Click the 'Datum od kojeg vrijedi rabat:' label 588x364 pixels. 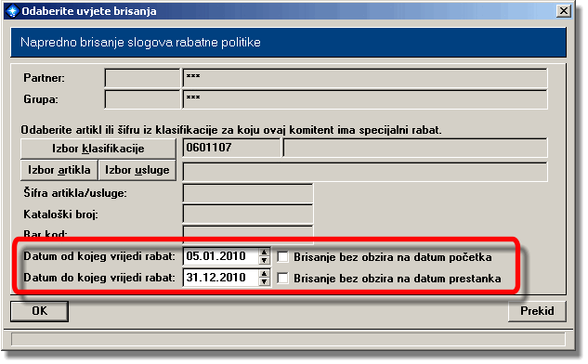[x=99, y=256]
